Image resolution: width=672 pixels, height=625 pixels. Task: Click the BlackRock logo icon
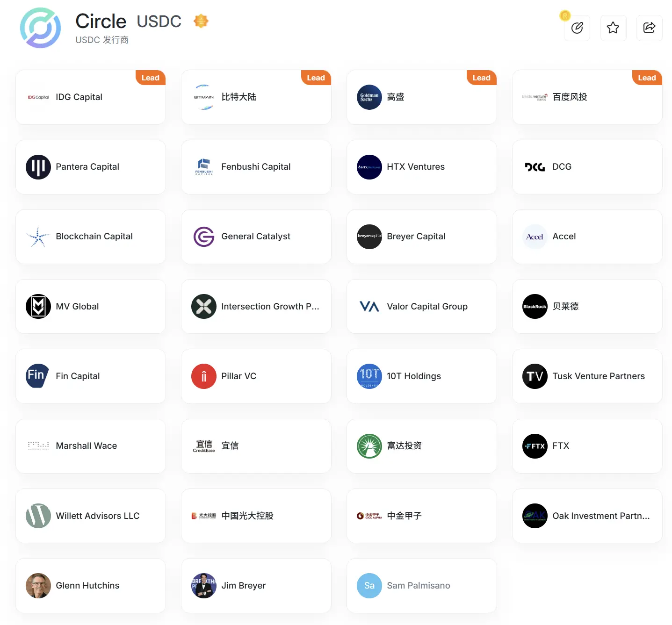(535, 307)
